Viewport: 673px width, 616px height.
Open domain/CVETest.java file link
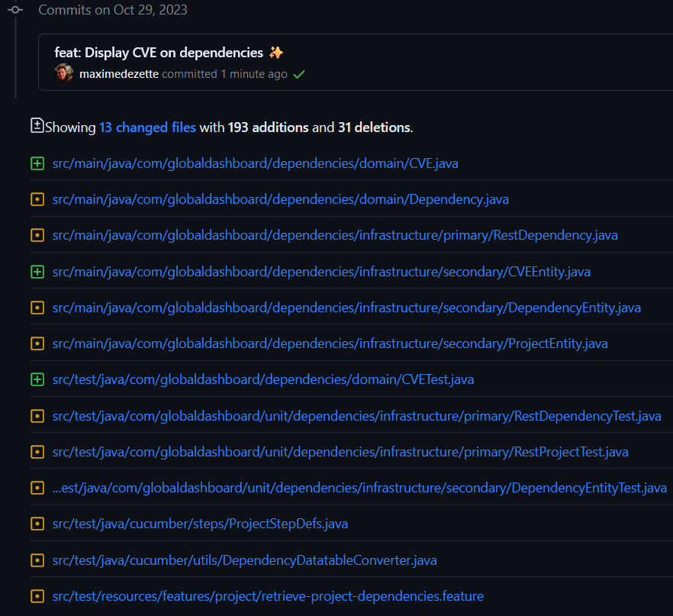click(262, 379)
